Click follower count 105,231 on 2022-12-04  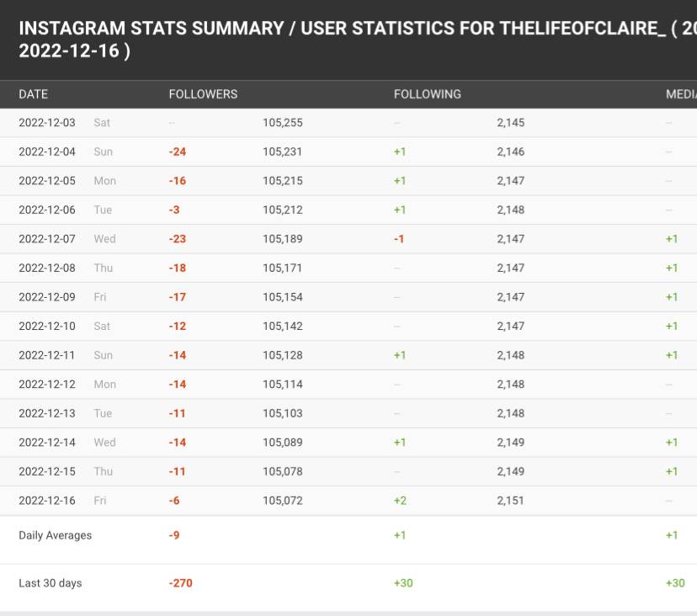pos(282,151)
